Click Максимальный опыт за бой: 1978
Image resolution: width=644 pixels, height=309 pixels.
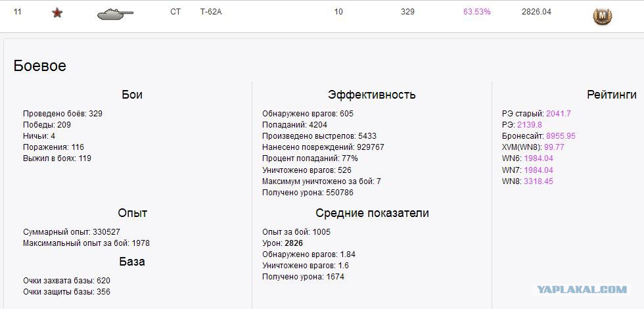pos(86,243)
